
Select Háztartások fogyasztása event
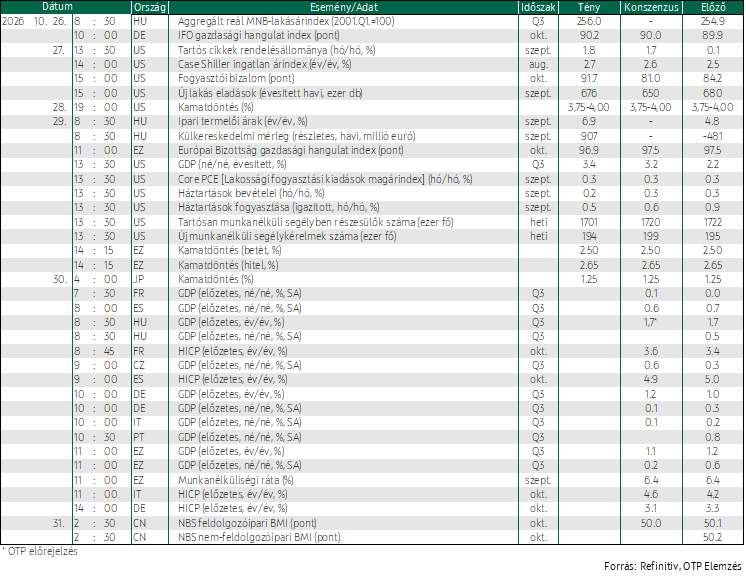pyautogui.click(x=279, y=207)
